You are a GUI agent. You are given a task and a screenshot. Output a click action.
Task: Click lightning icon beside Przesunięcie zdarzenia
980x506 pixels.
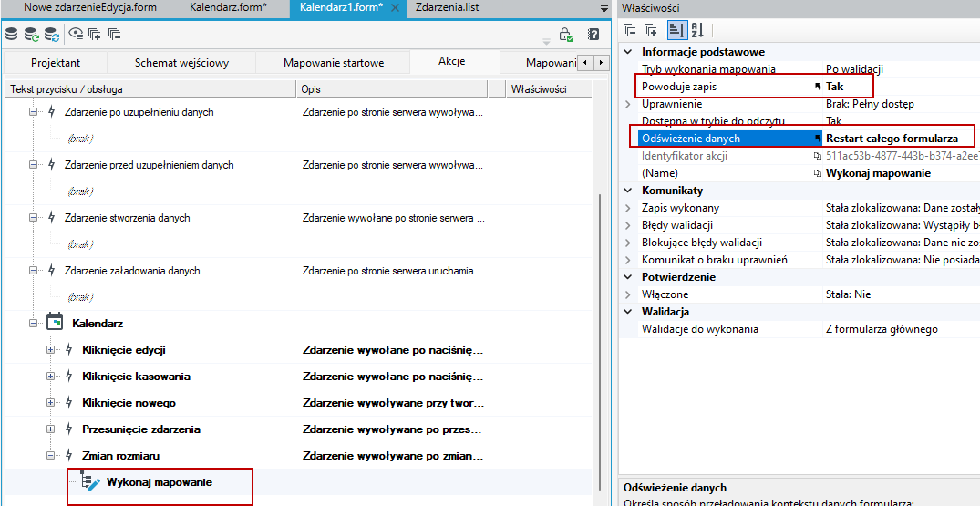pyautogui.click(x=69, y=429)
